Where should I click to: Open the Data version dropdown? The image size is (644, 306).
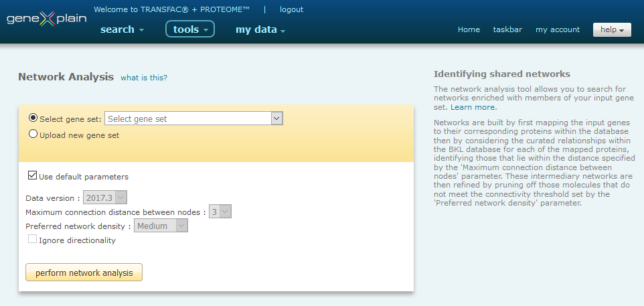[105, 198]
